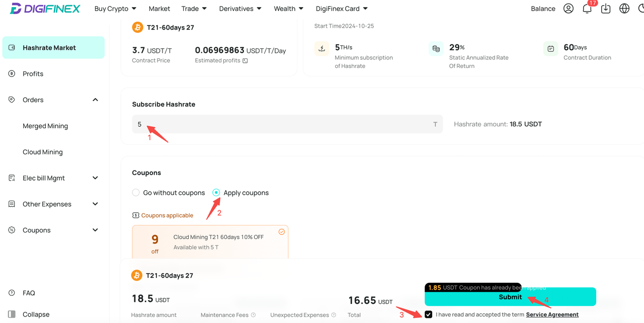Open the user account profile icon
The height and width of the screenshot is (323, 644).
pos(569,9)
